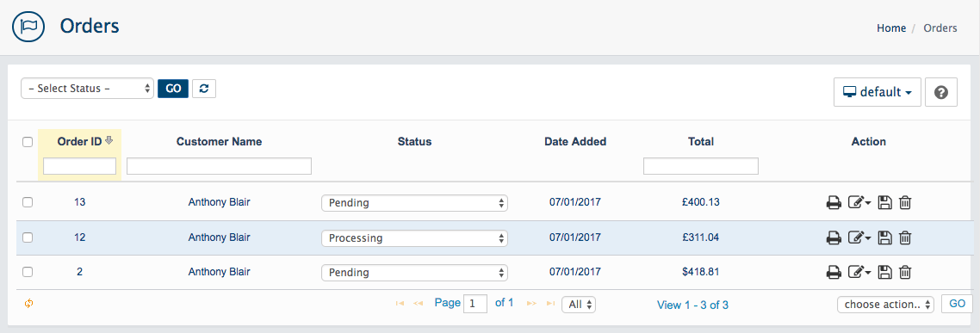This screenshot has width=980, height=333.
Task: Open edit menu for order 13
Action: (859, 202)
